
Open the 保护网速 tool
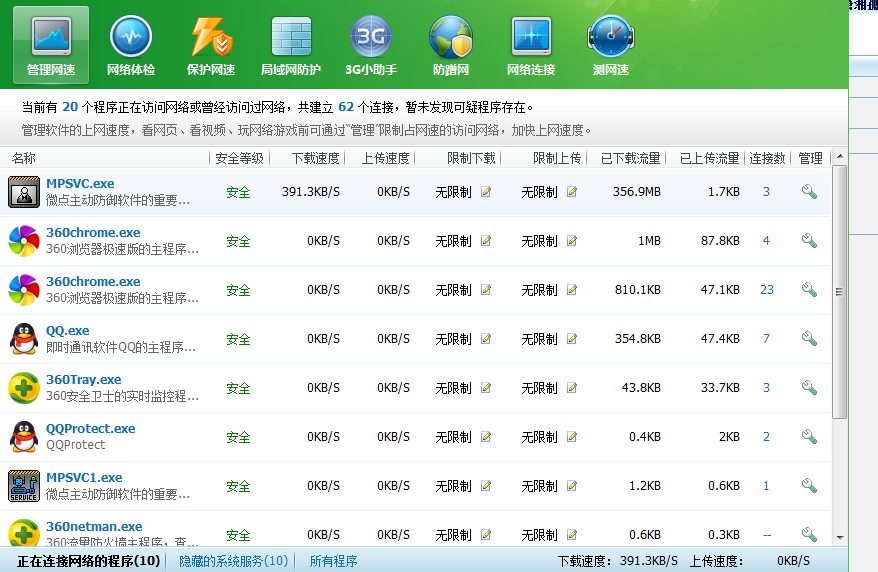point(211,45)
